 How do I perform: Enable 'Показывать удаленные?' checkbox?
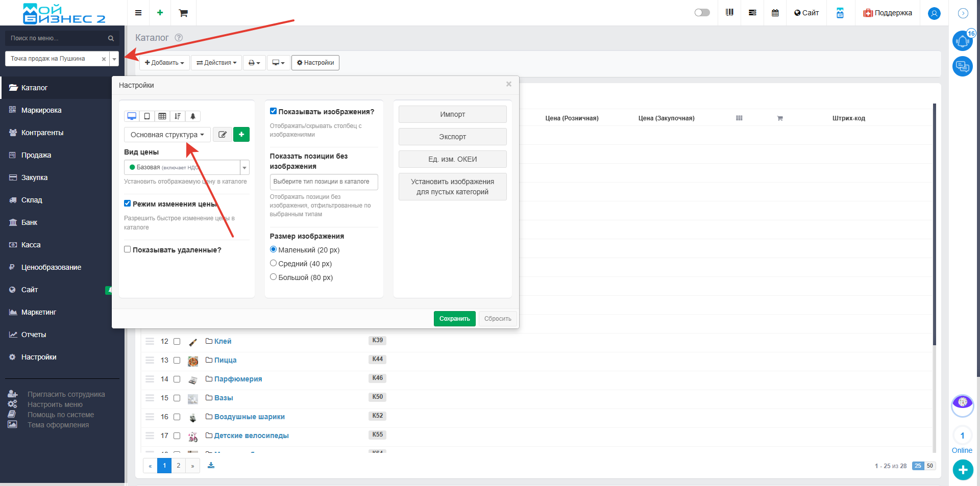click(128, 249)
